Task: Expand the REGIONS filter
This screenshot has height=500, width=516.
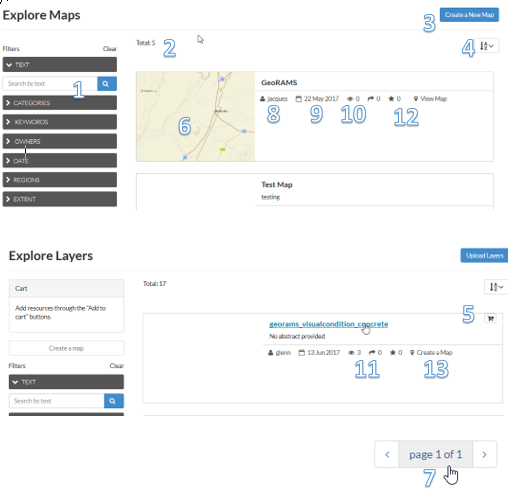Action: pyautogui.click(x=60, y=180)
